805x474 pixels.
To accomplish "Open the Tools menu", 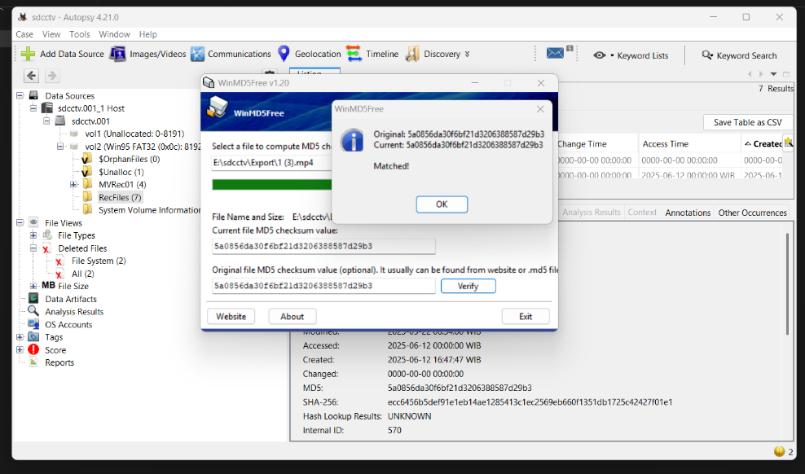I will pos(80,34).
